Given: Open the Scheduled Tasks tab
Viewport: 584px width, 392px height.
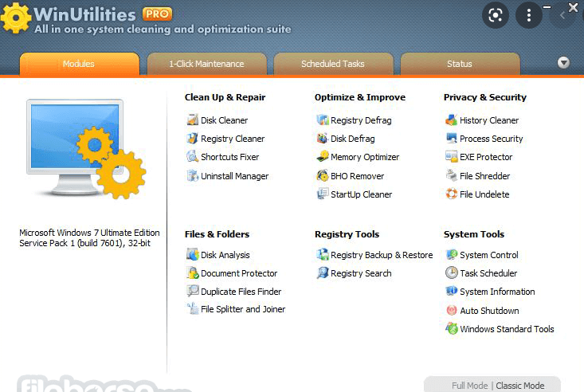Looking at the screenshot, I should [333, 64].
